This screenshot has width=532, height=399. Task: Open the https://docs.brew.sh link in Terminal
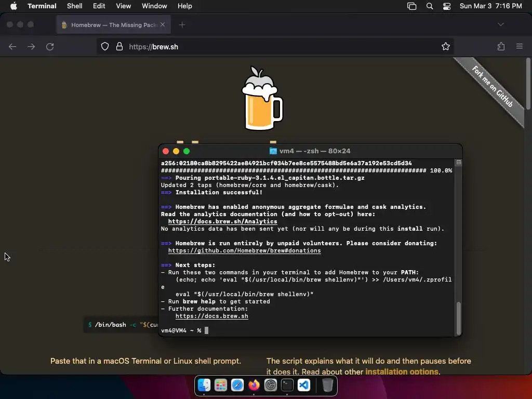click(212, 316)
